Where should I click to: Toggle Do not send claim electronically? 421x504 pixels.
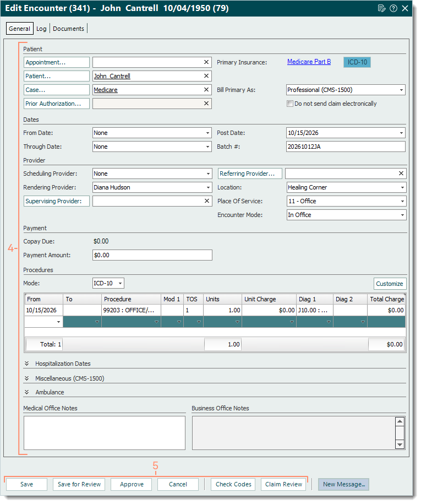290,104
